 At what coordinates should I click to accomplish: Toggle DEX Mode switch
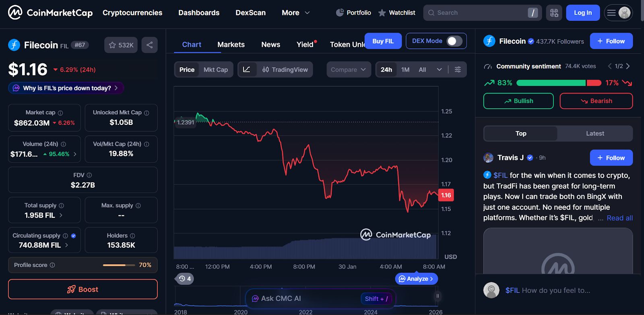point(454,41)
